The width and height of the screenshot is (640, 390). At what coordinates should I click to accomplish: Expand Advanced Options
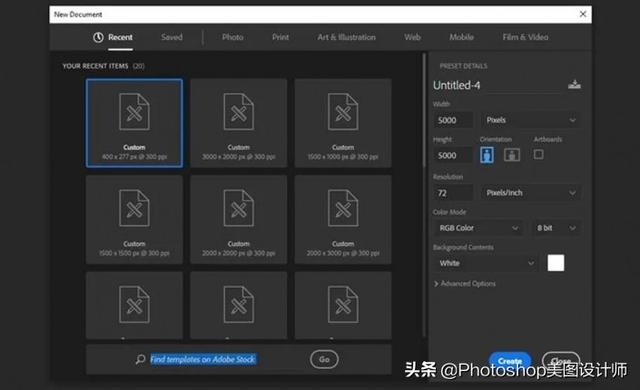pos(464,284)
